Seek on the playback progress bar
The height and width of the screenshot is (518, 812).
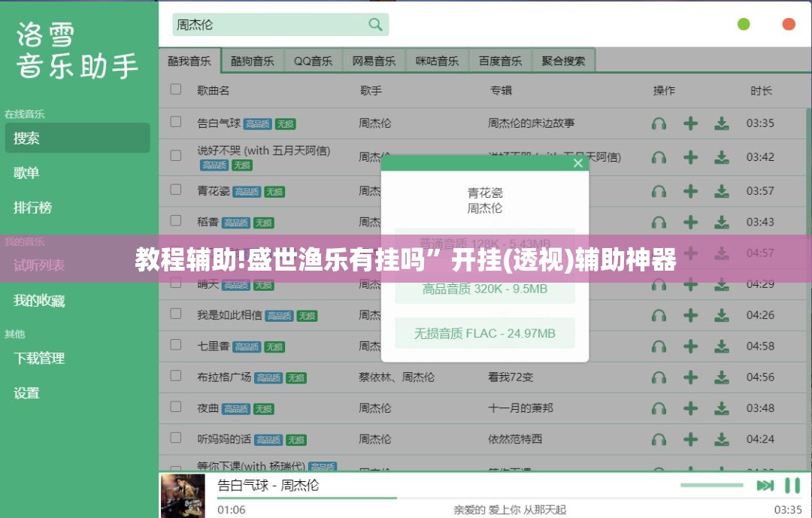click(509, 498)
